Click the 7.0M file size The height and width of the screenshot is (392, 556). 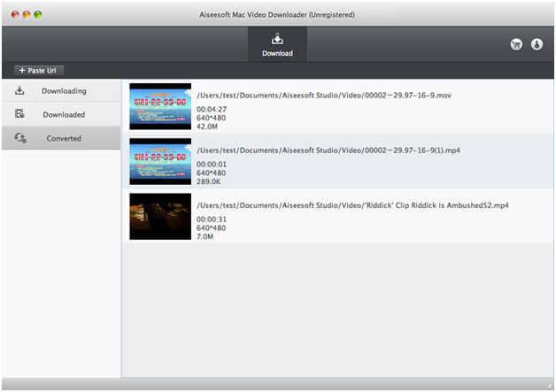[205, 236]
